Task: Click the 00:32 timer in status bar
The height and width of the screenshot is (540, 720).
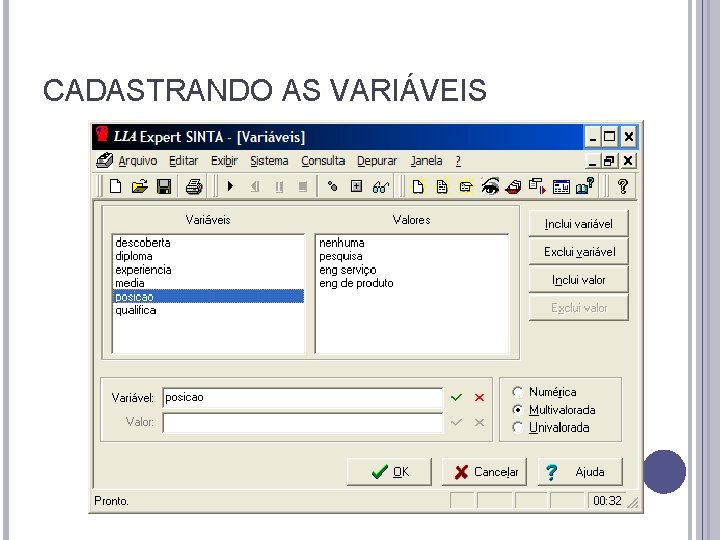Action: [x=607, y=500]
